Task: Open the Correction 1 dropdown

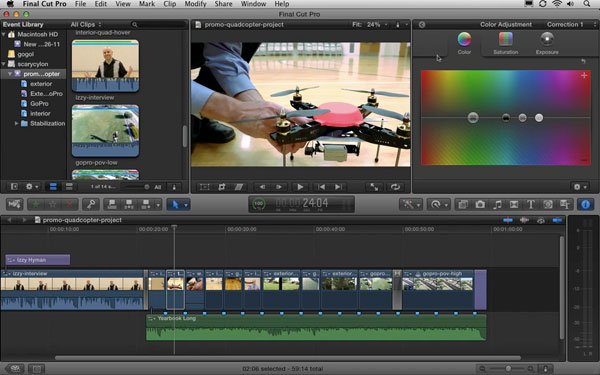Action: point(571,24)
